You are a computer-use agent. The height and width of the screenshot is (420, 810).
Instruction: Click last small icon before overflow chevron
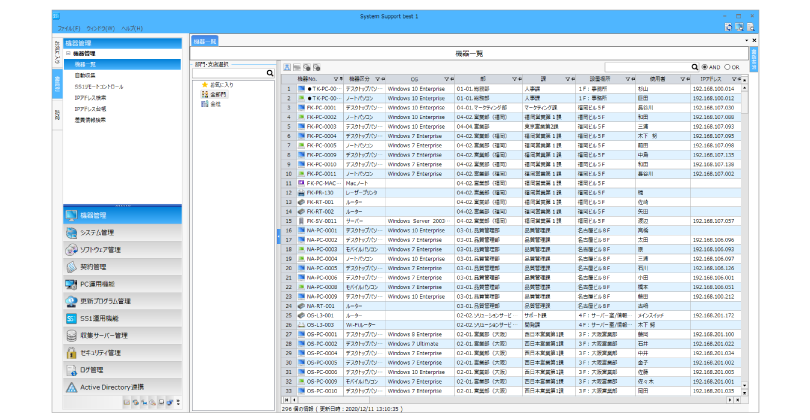(x=169, y=402)
